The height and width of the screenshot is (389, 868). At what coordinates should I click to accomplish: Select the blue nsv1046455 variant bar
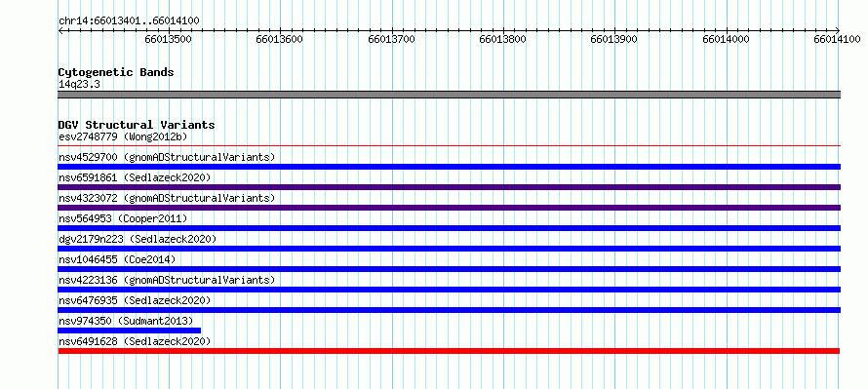tap(449, 269)
